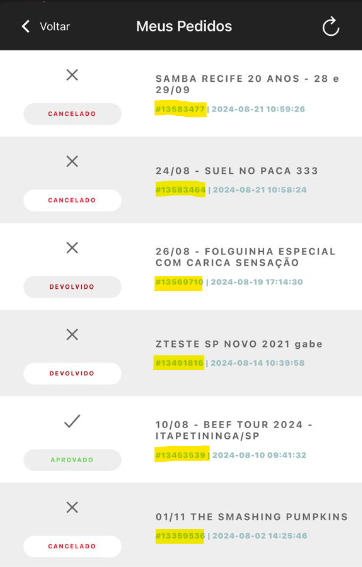
Task: Click X icon for ZTESTE SP order
Action: (x=72, y=334)
